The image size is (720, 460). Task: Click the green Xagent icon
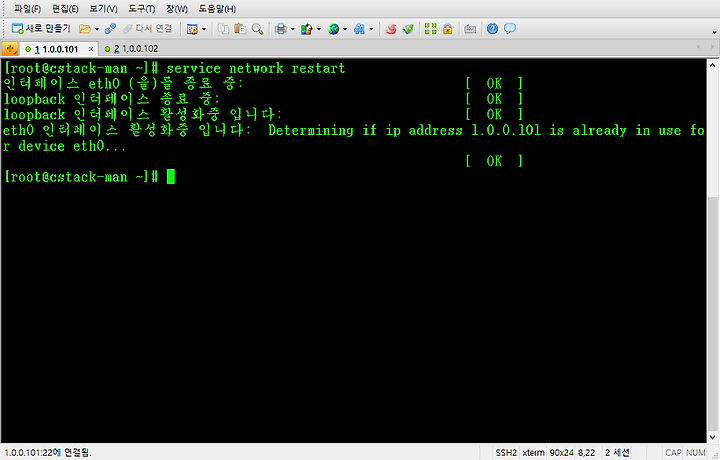[x=408, y=29]
